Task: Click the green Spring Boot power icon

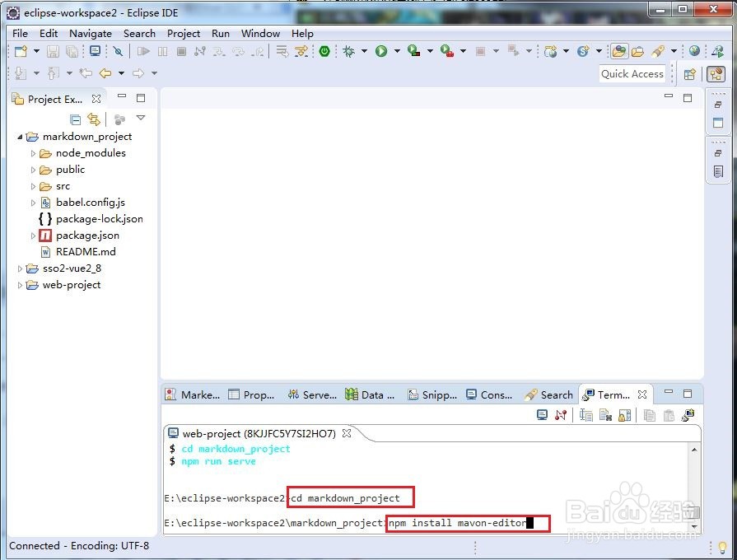Action: [324, 51]
